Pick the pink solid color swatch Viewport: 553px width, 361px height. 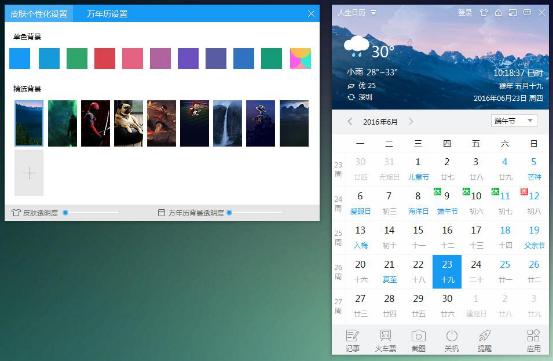(133, 59)
